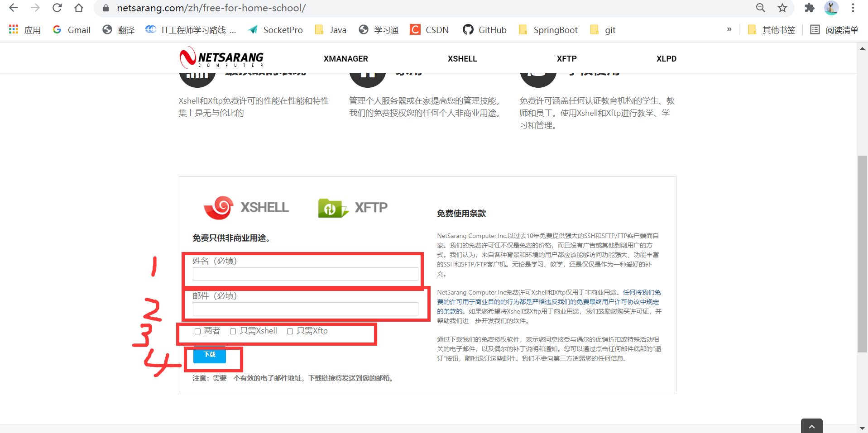Click the browser forward arrow

35,8
